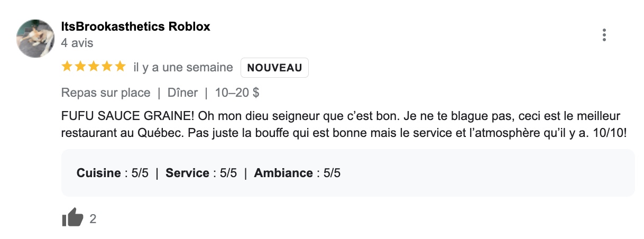Click the fourth yellow rating star
The width and height of the screenshot is (644, 239).
[107, 67]
